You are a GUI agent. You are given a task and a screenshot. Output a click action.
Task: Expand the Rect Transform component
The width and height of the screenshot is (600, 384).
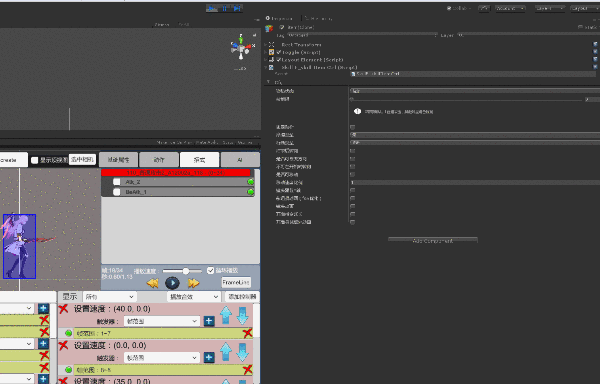266,45
